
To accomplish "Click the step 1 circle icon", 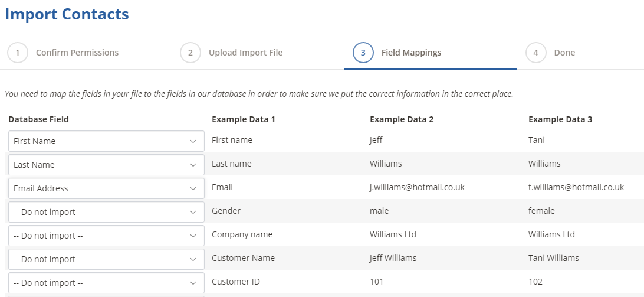I will [18, 53].
